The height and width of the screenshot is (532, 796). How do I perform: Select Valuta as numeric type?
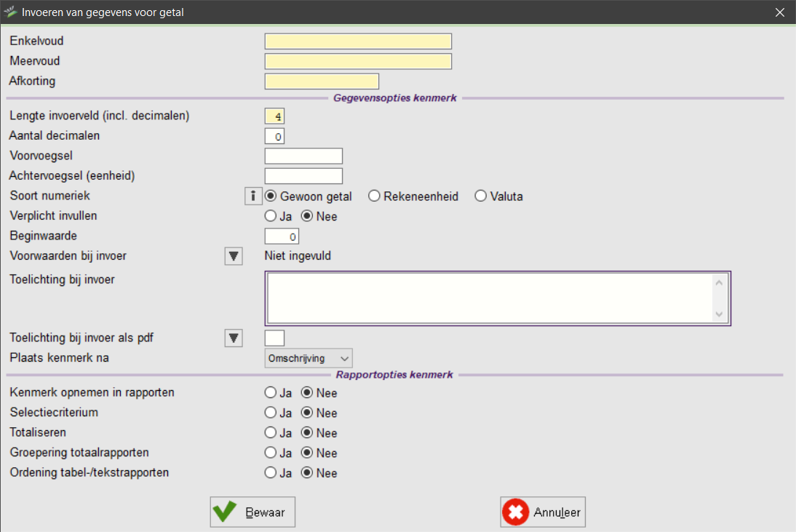point(481,196)
